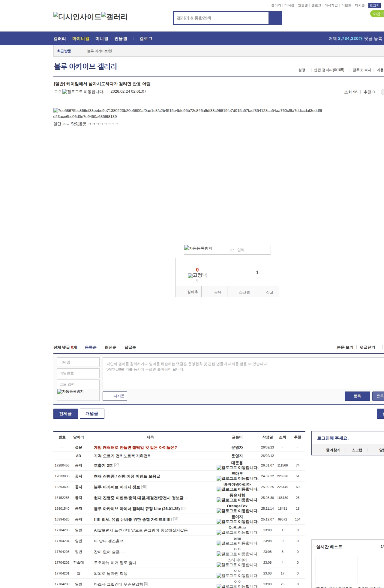
Task: Focus the 갤러리 & 통합검색 search field
Action: click(x=221, y=18)
